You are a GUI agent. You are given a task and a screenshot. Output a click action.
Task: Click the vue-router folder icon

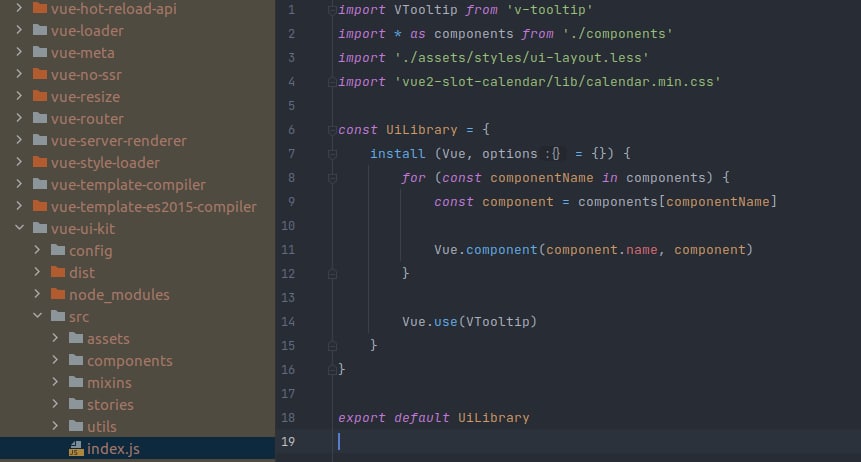[x=40, y=118]
